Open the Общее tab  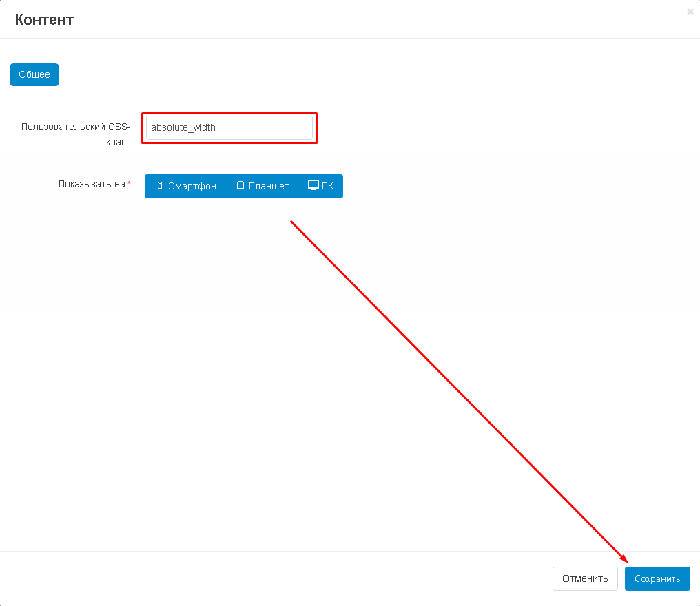click(x=34, y=74)
